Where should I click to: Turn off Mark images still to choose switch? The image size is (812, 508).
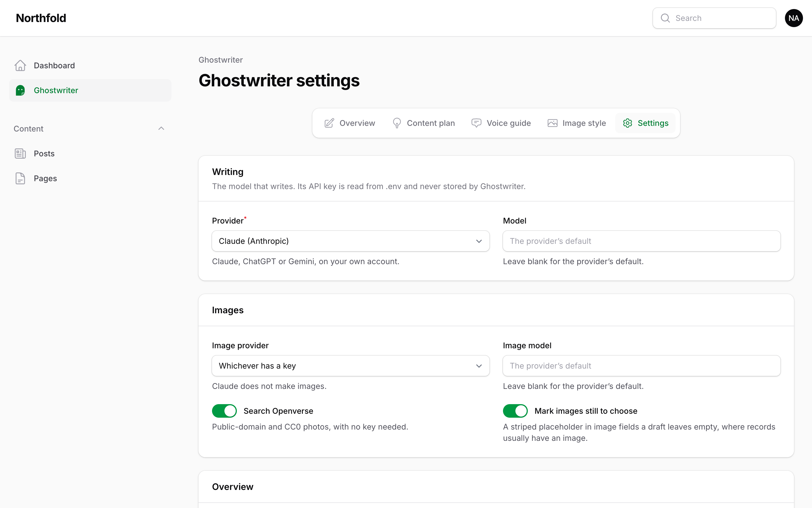coord(515,411)
